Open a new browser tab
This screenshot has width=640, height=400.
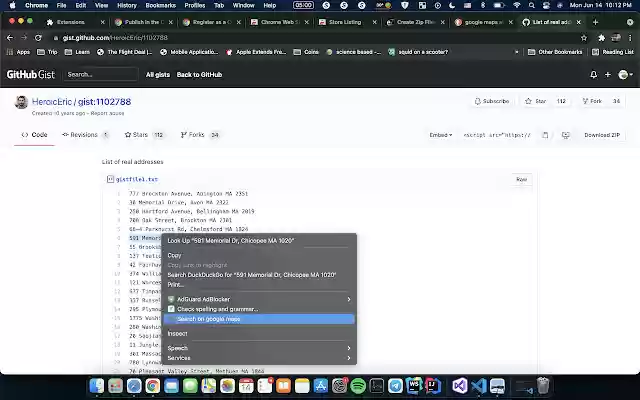tap(595, 22)
